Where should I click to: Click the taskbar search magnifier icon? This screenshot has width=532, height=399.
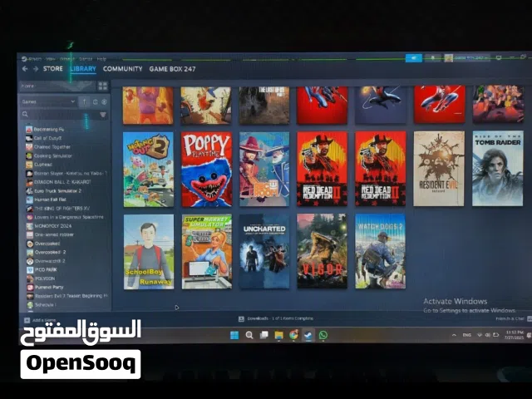click(x=249, y=335)
